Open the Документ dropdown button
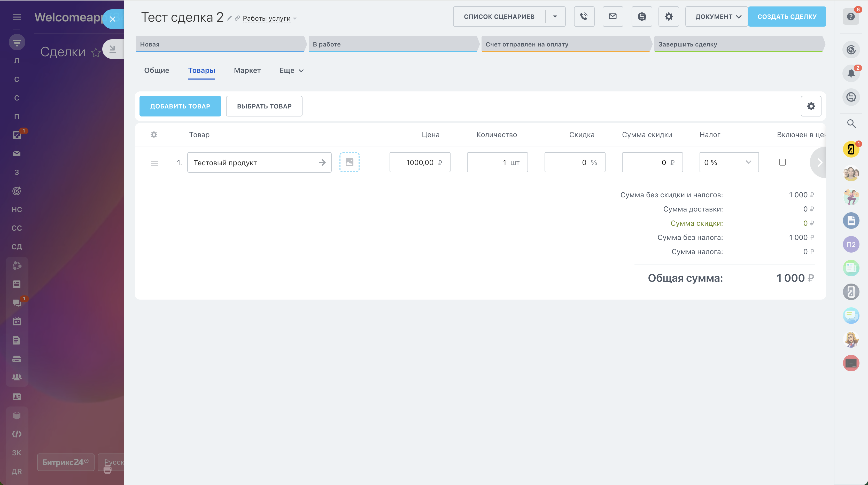The image size is (868, 485). [717, 17]
